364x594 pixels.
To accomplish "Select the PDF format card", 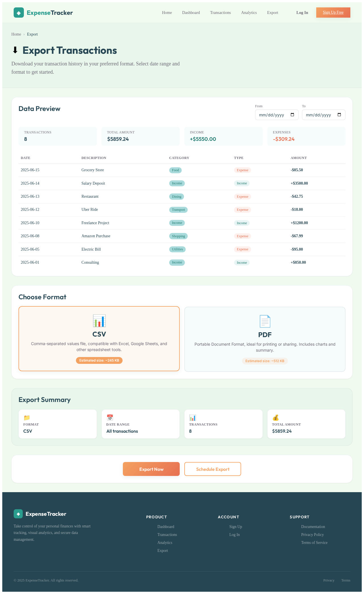I will pos(265,339).
